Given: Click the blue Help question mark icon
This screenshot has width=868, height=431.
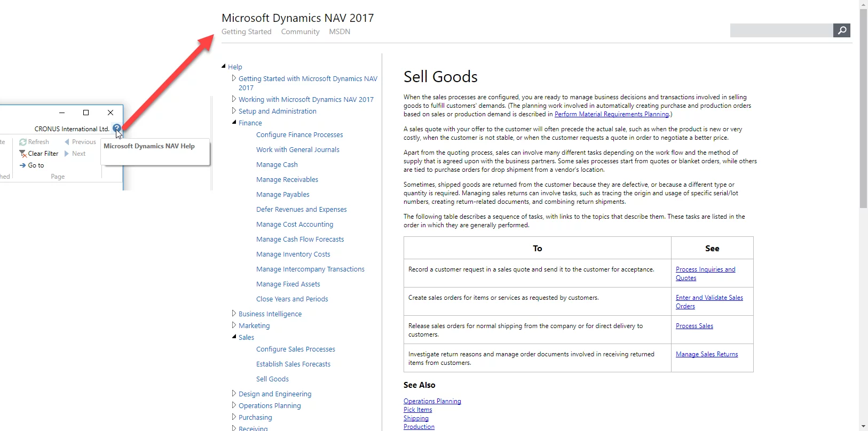Looking at the screenshot, I should [x=116, y=129].
